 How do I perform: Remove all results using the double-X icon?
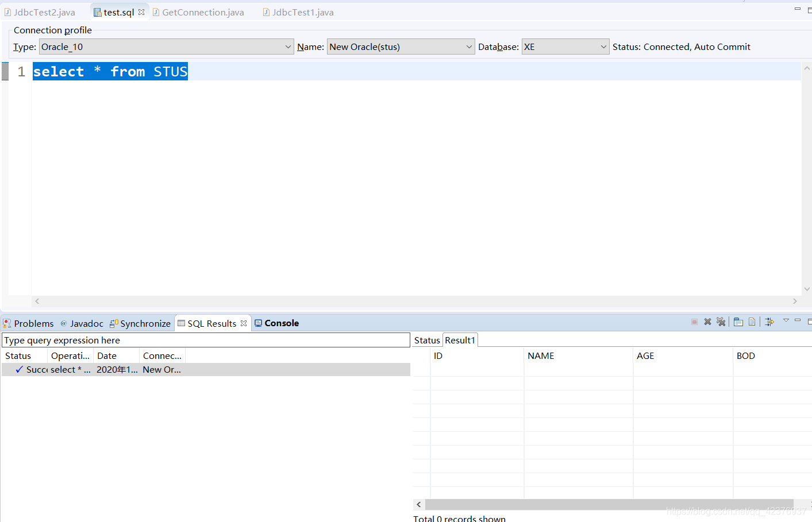click(x=721, y=322)
